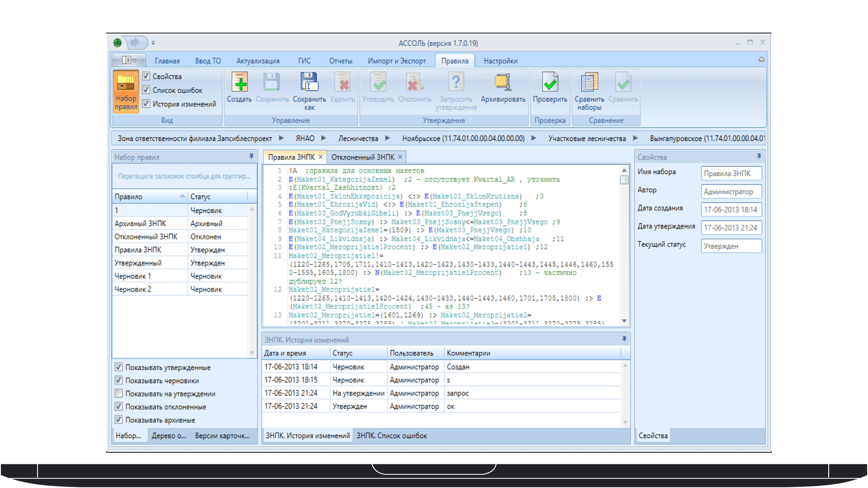Click the Имя набора input field
This screenshot has width=868, height=488.
(x=731, y=173)
